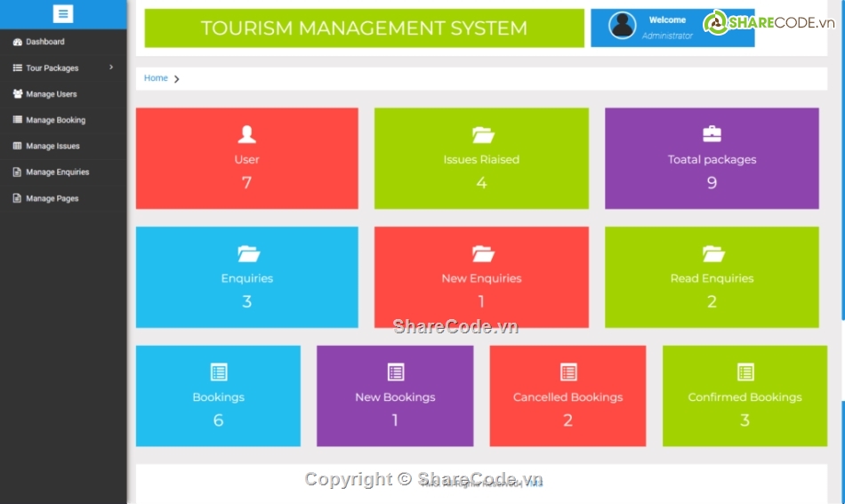
Task: Click the 'New Enquiries' card label
Action: click(481, 278)
